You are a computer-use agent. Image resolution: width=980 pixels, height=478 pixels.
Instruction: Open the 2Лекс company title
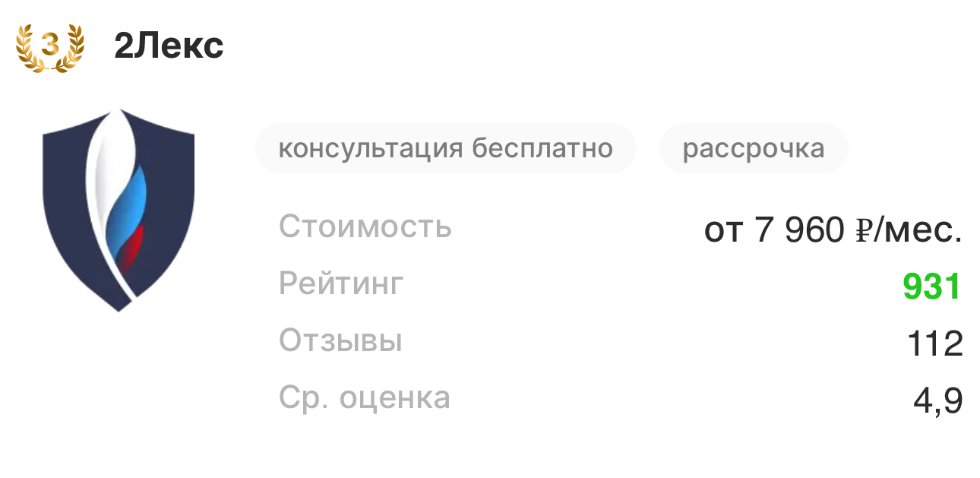[x=169, y=46]
